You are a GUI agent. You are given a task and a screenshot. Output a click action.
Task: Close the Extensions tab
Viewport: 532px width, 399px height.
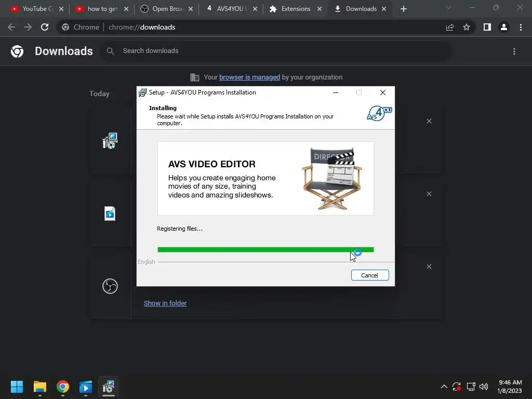[320, 9]
